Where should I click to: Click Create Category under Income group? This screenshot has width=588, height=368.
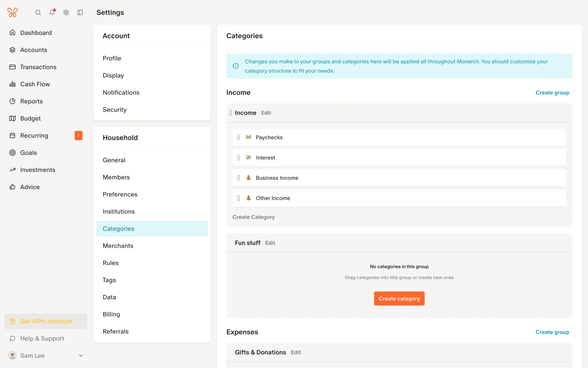point(254,217)
